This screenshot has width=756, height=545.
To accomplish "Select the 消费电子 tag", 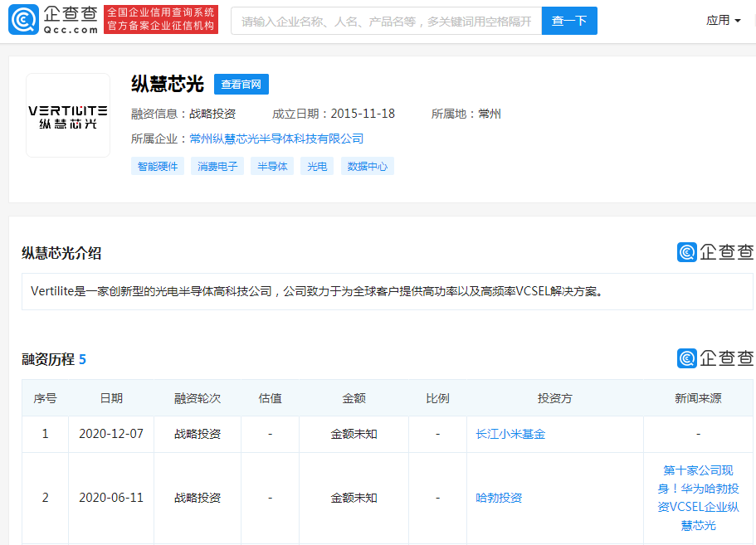I will pos(217,166).
